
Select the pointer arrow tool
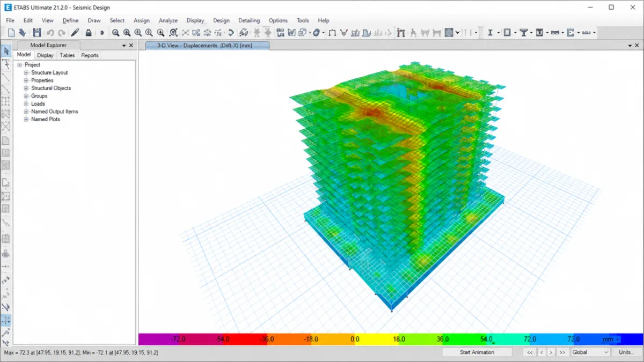click(x=6, y=51)
